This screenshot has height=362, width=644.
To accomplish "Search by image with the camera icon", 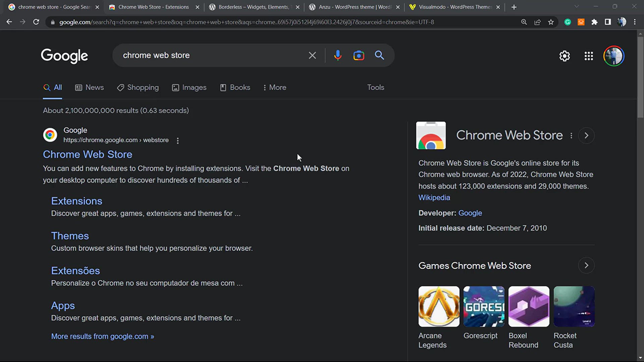I will [x=359, y=55].
